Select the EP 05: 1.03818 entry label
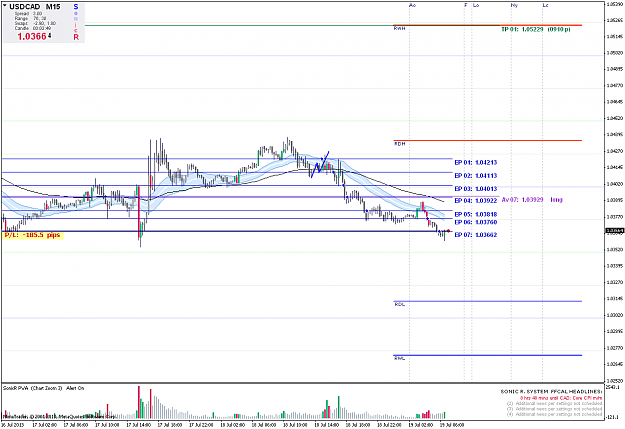The width and height of the screenshot is (625, 429). [476, 214]
